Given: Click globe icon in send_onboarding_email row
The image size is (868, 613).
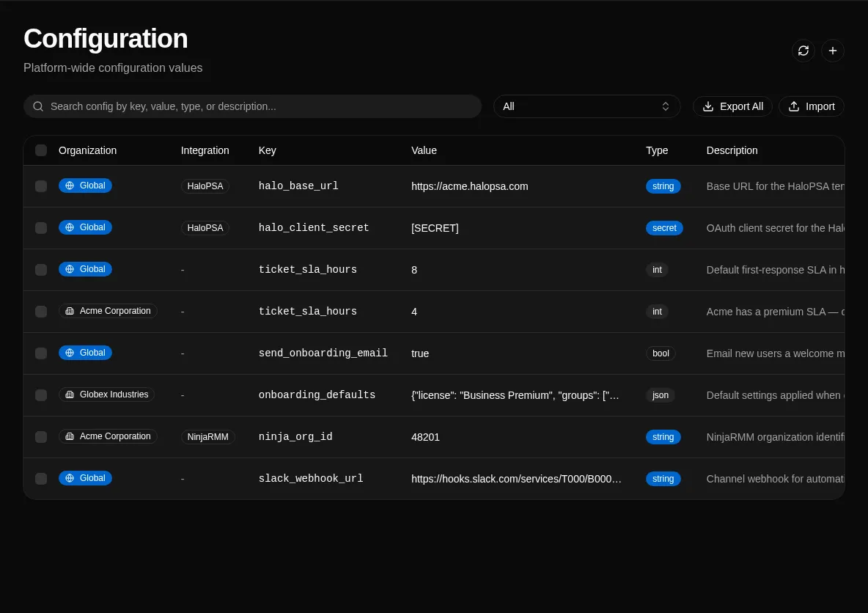Looking at the screenshot, I should 70,353.
